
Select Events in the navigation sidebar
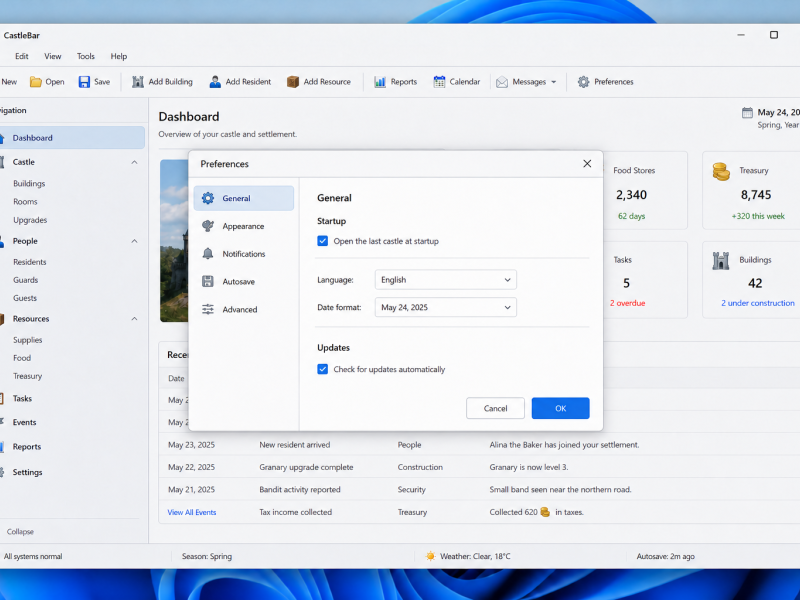[x=24, y=422]
